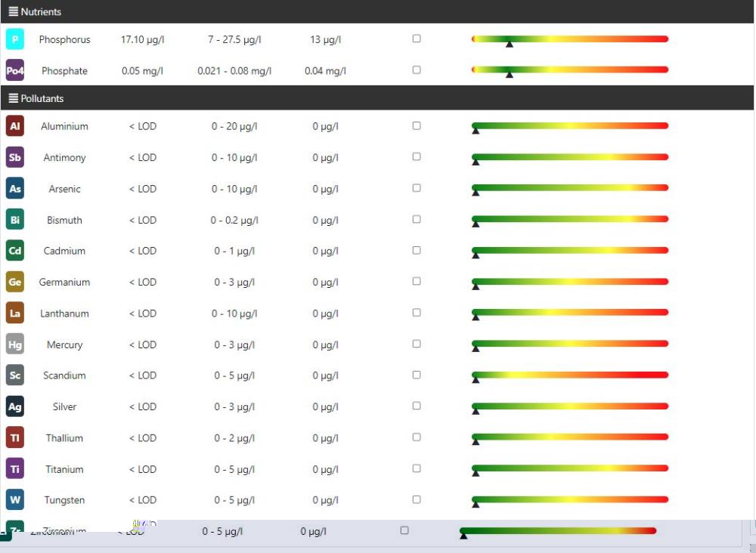Click the Titanium range value 0 - 5 µg/l

[234, 469]
